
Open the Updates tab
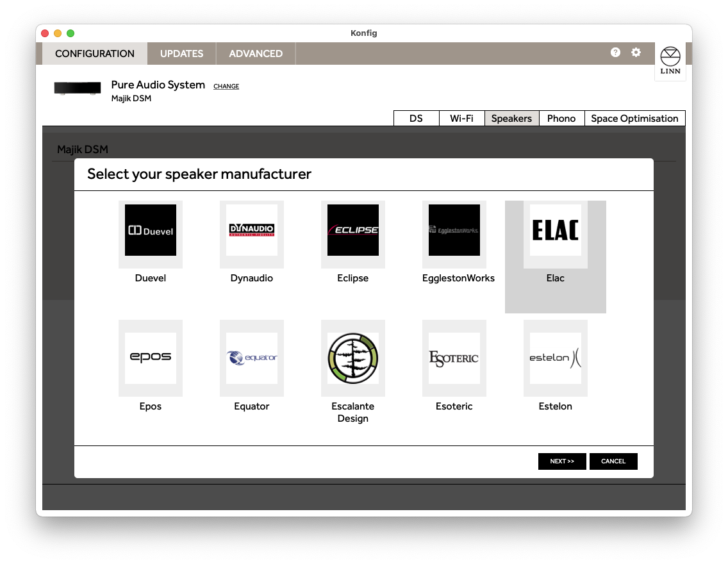click(x=181, y=53)
